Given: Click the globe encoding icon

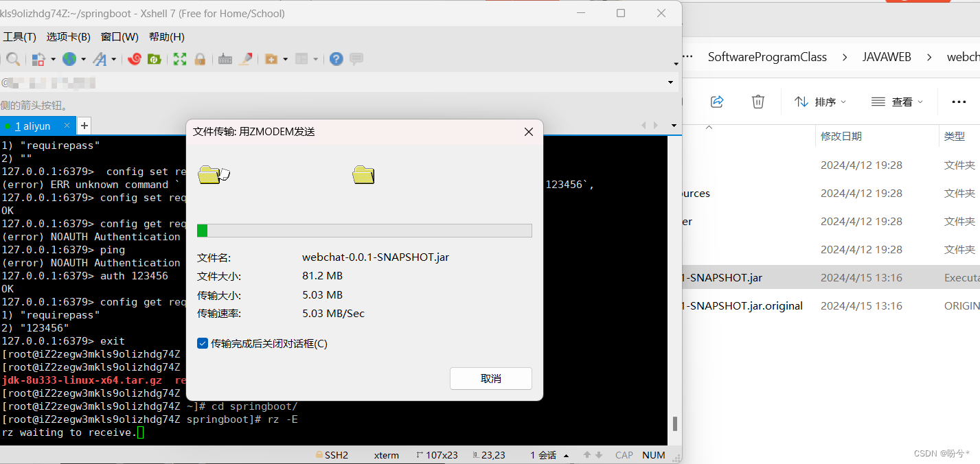Looking at the screenshot, I should 69,59.
